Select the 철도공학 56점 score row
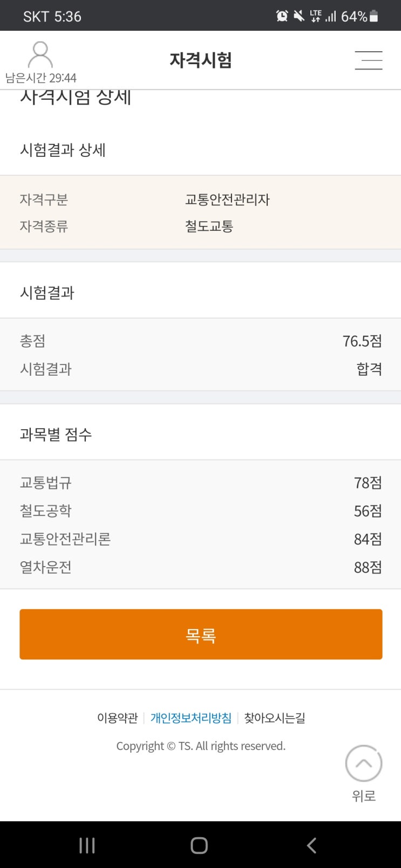This screenshot has height=868, width=401. (201, 511)
